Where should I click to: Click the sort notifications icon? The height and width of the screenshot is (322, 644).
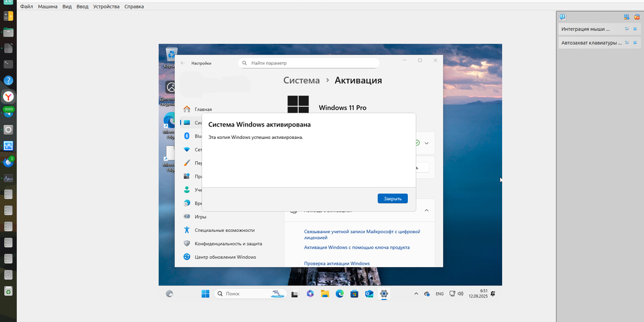pos(627,17)
